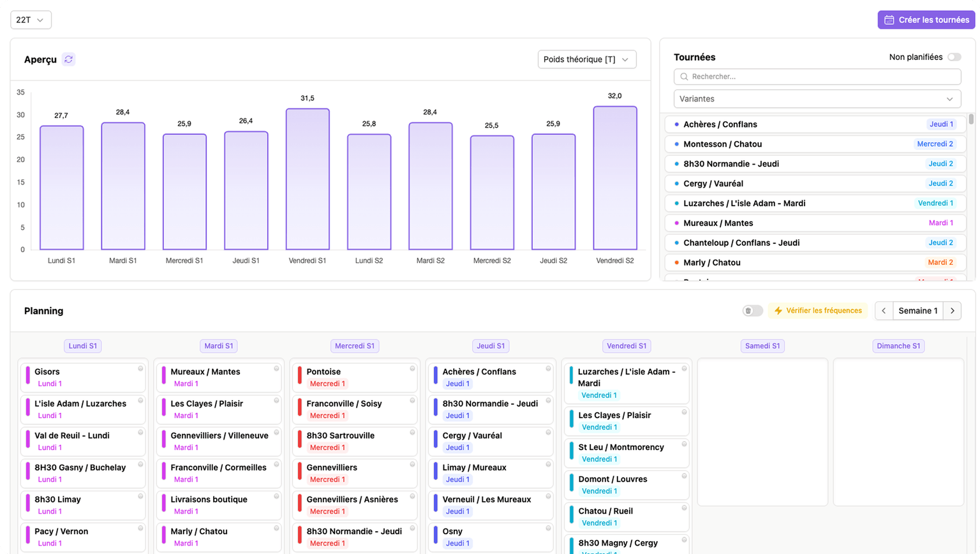Click Vérifier les fréquences button

[817, 311]
